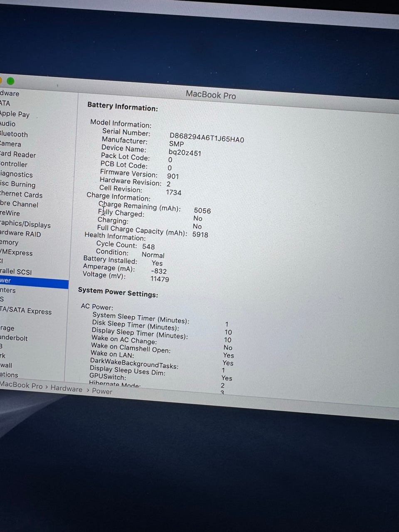Select Diagnostics in the sidebar
The height and width of the screenshot is (532, 399).
(17, 175)
